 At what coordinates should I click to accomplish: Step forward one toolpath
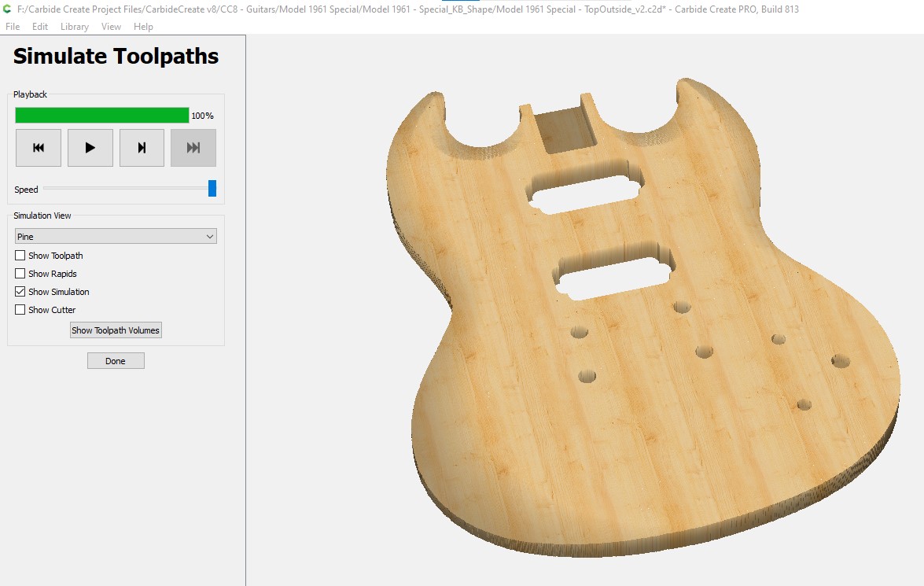(142, 148)
